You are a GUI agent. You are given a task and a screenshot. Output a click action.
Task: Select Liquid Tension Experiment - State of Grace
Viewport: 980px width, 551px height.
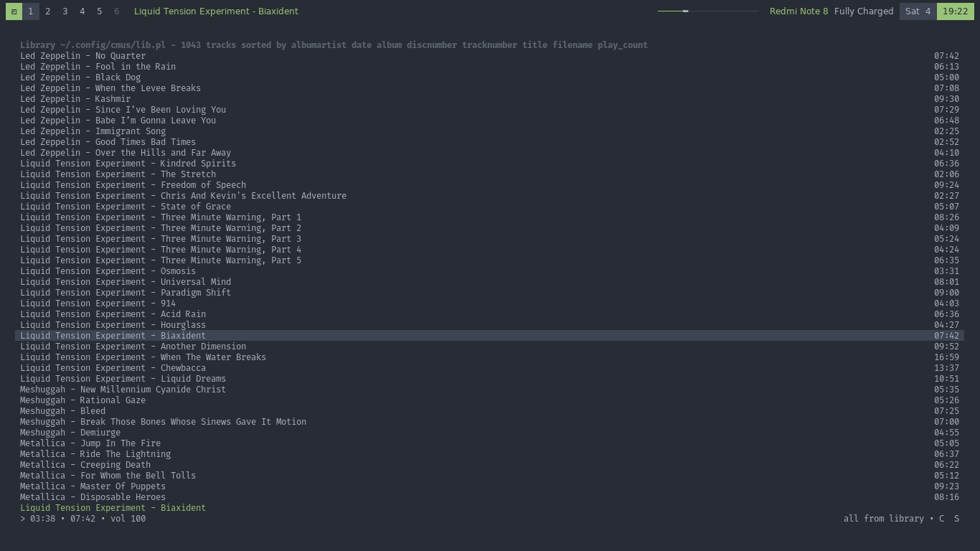point(489,207)
